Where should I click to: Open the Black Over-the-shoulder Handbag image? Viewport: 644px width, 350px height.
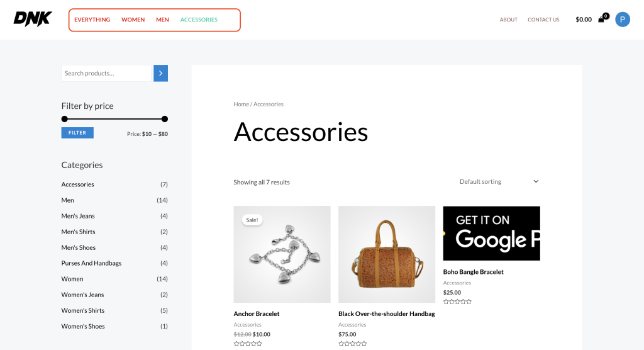[x=387, y=254]
